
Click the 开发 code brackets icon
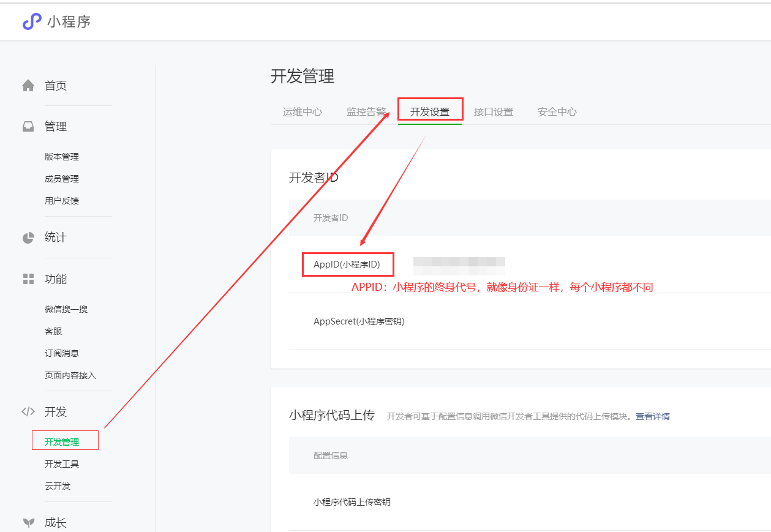[x=28, y=411]
